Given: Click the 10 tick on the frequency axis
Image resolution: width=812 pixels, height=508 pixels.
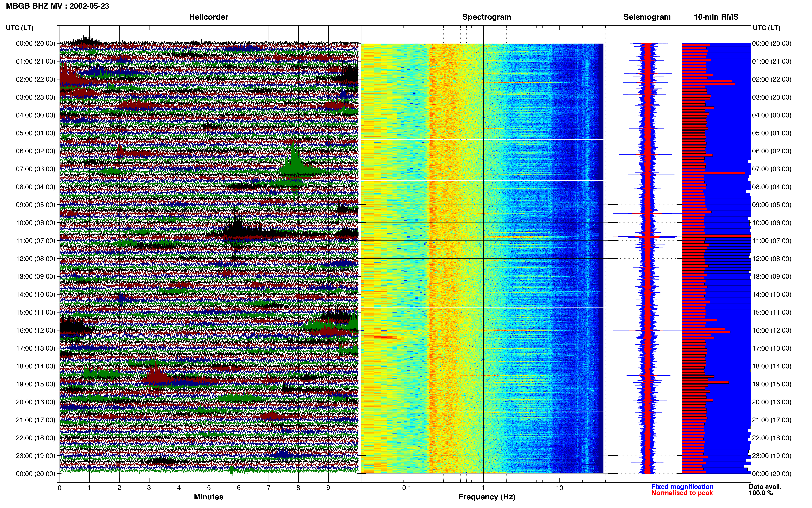Looking at the screenshot, I should 559,487.
